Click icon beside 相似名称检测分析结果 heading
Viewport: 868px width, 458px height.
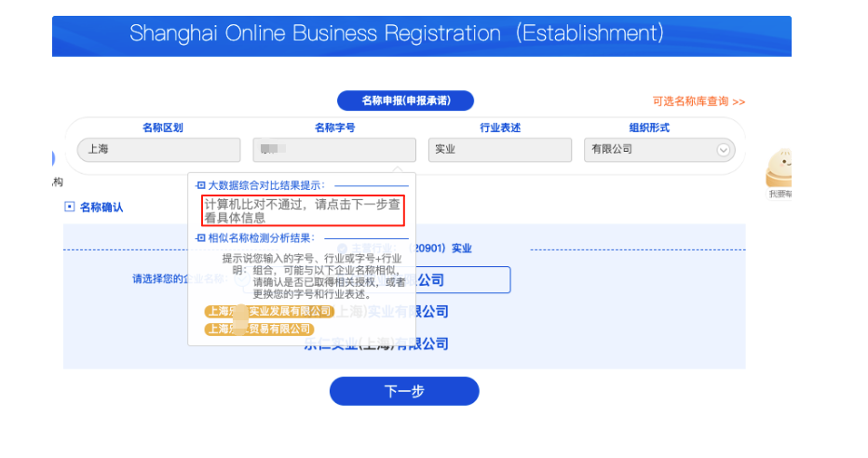200,238
